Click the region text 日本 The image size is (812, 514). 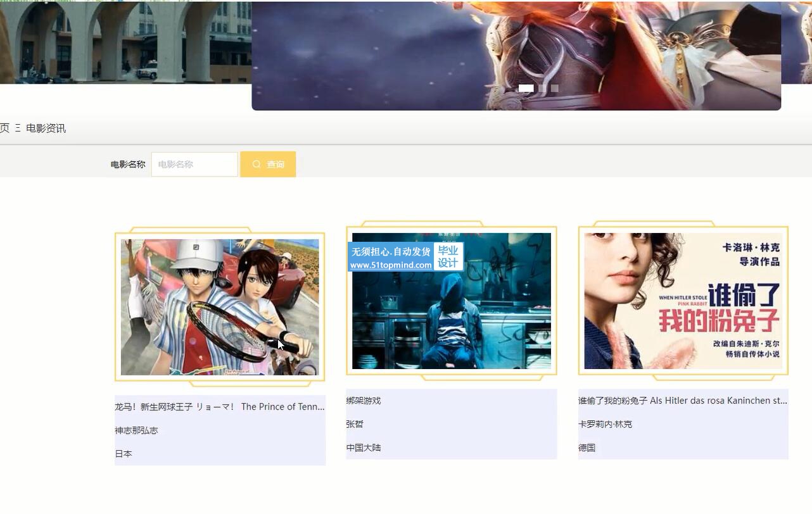tap(124, 454)
